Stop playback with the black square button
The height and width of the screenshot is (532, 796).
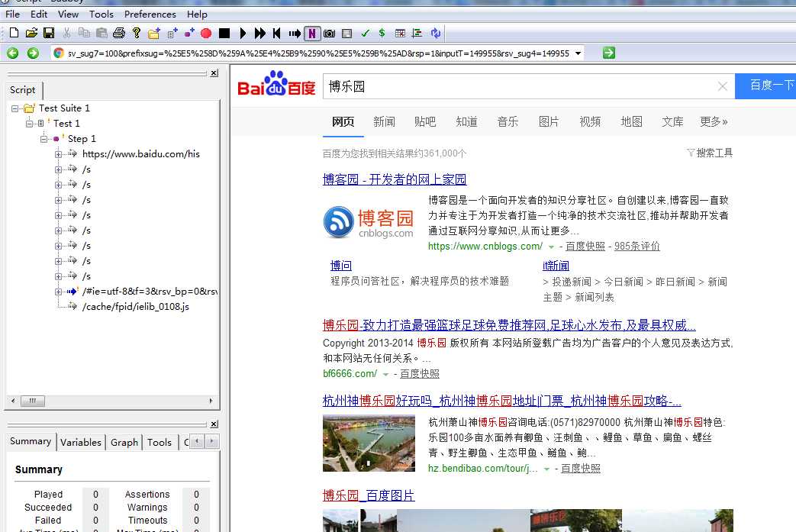224,33
